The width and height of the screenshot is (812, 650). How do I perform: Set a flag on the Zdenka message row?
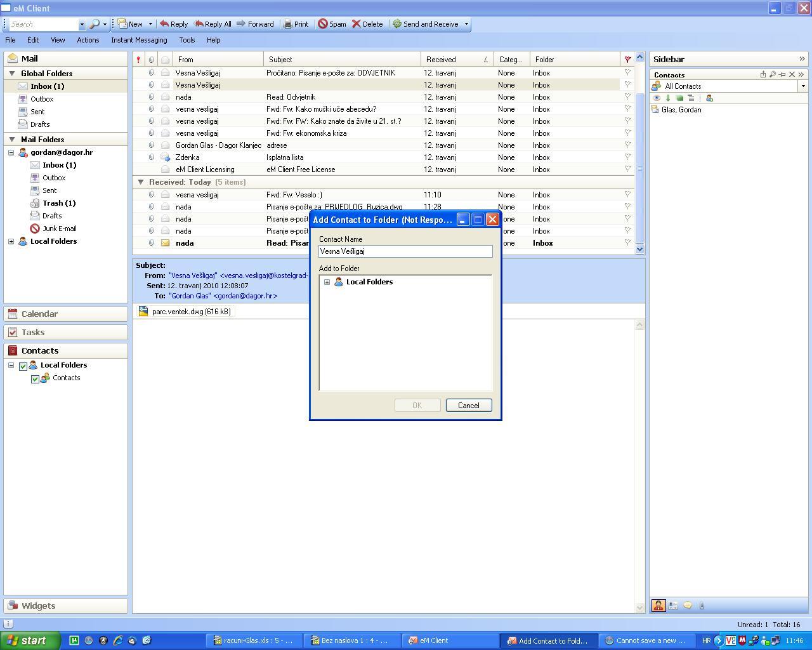click(627, 157)
